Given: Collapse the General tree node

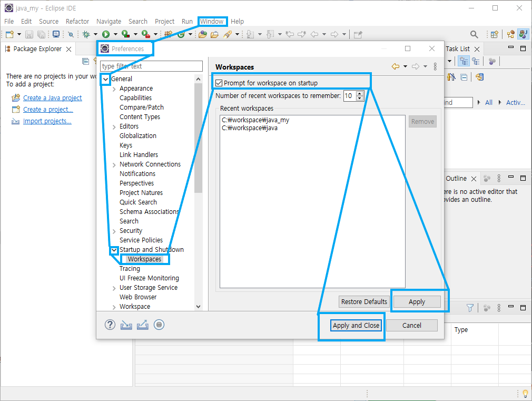Looking at the screenshot, I should 106,79.
